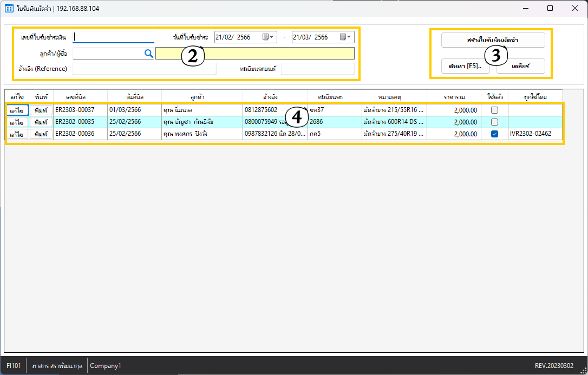The image size is (588, 375).
Task: Click พิมพ์ for bill ER2302-00035
Action: pos(41,122)
